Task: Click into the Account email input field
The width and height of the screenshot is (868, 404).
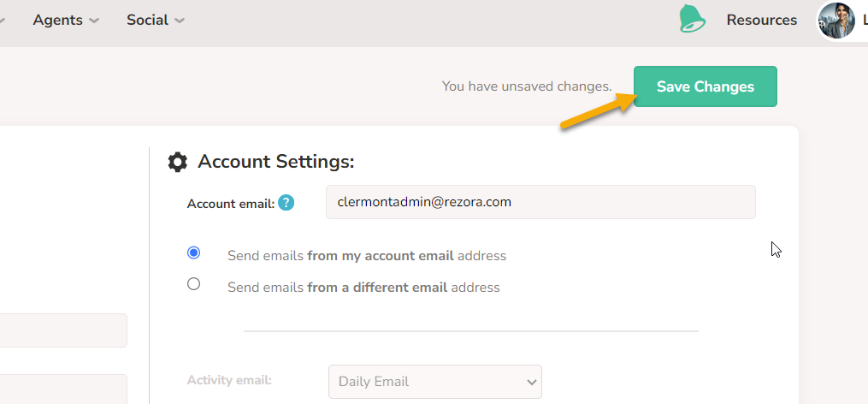Action: click(x=540, y=202)
